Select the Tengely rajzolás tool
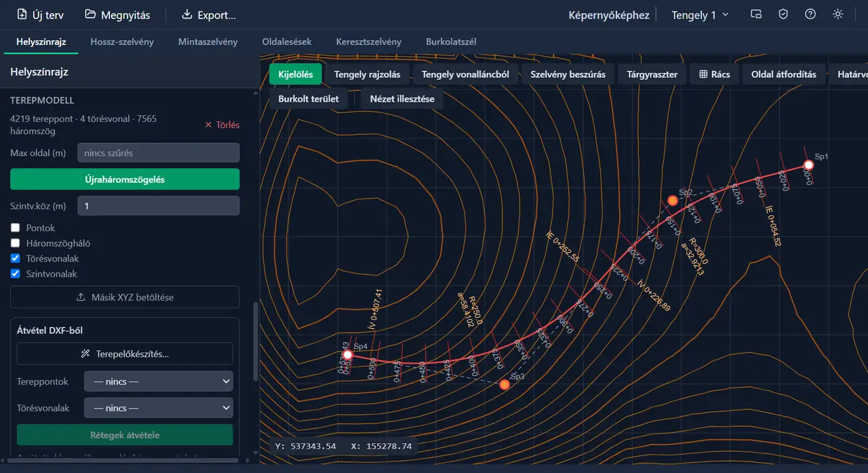Image resolution: width=868 pixels, height=473 pixels. (367, 75)
